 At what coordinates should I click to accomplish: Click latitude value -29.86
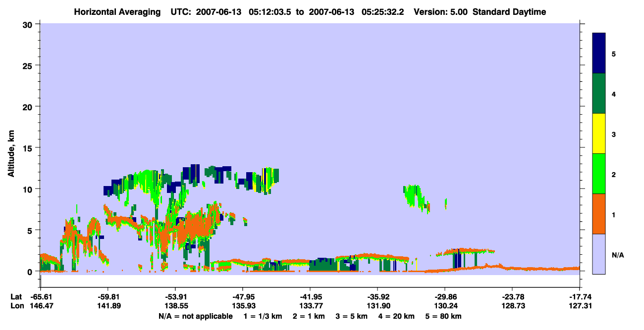pyautogui.click(x=445, y=297)
